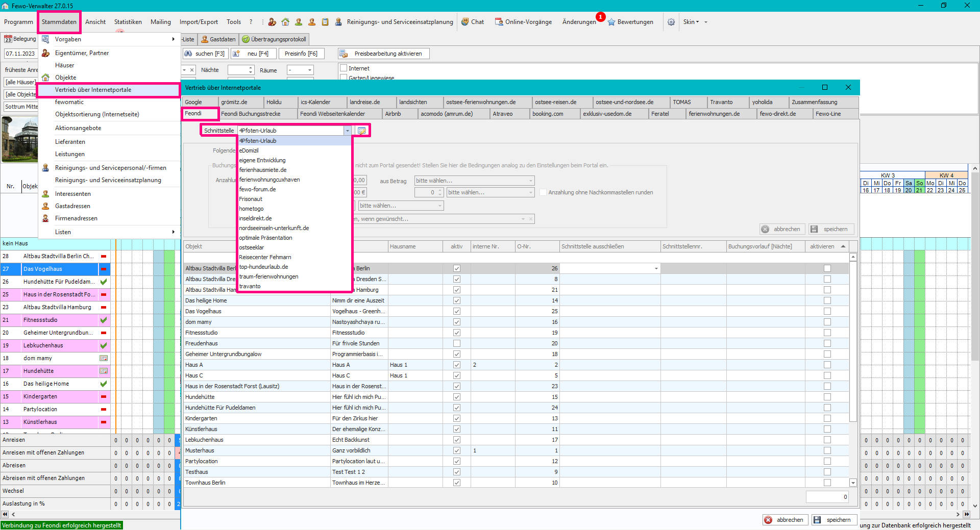Toggle aktiv checkbox for Lebkuchenhaus row
This screenshot has width=980, height=530.
click(x=457, y=440)
